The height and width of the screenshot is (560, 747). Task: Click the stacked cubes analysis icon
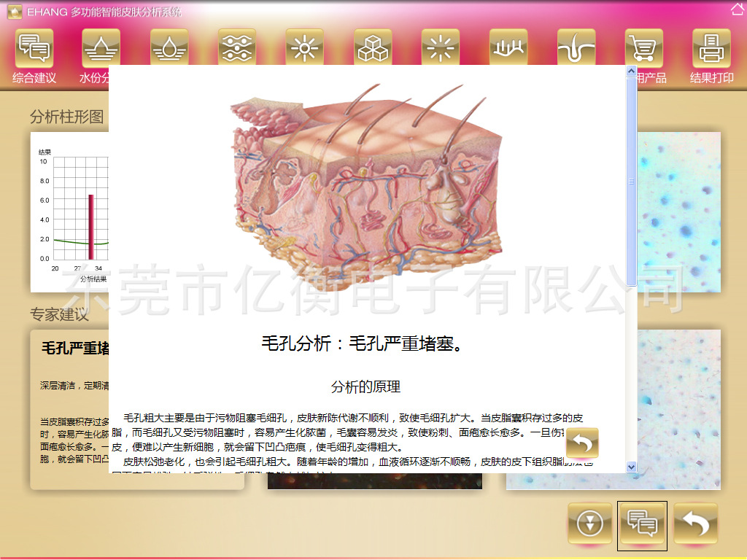point(373,48)
